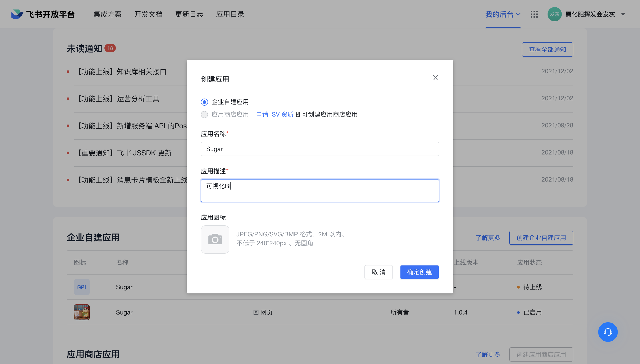Focus the 应用描述 text area
The height and width of the screenshot is (364, 640).
[320, 190]
